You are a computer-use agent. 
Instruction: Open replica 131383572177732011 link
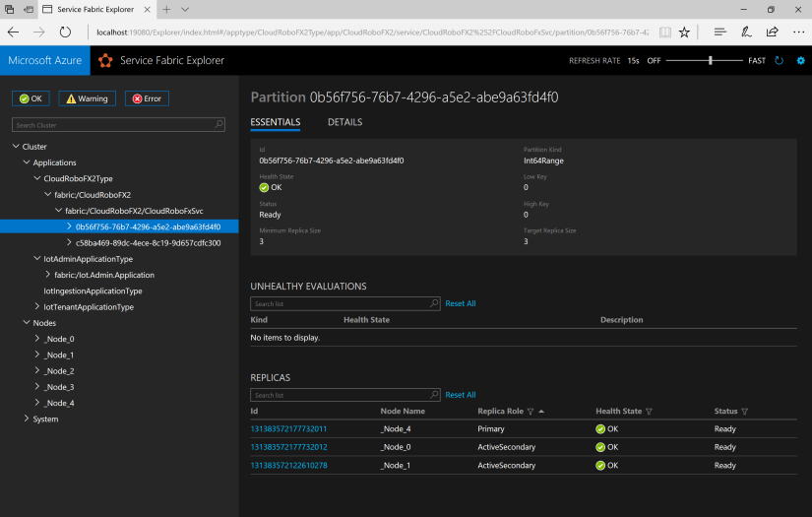(288, 428)
